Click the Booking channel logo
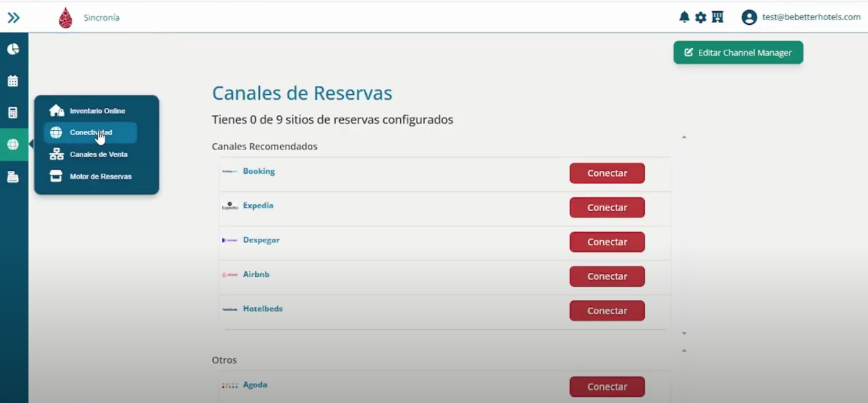This screenshot has width=868, height=403. point(229,172)
